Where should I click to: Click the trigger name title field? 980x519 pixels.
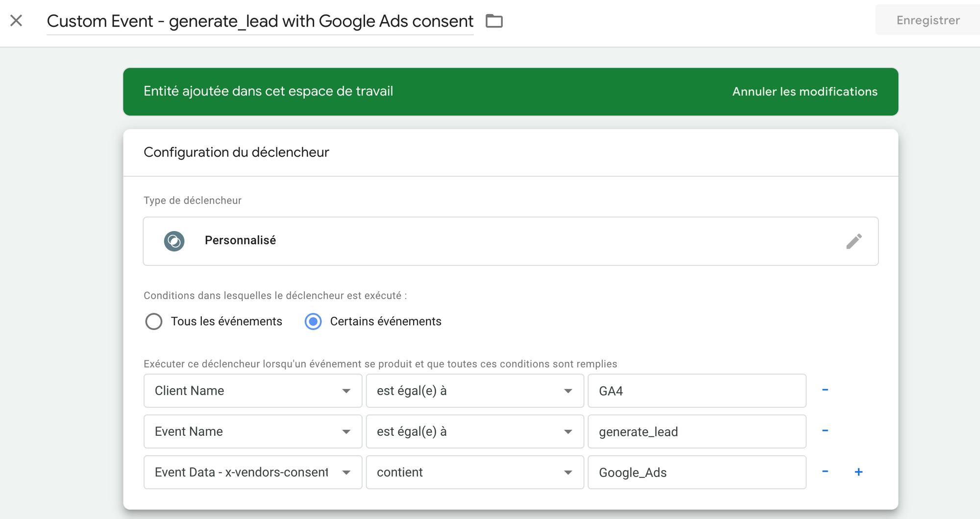coord(260,21)
